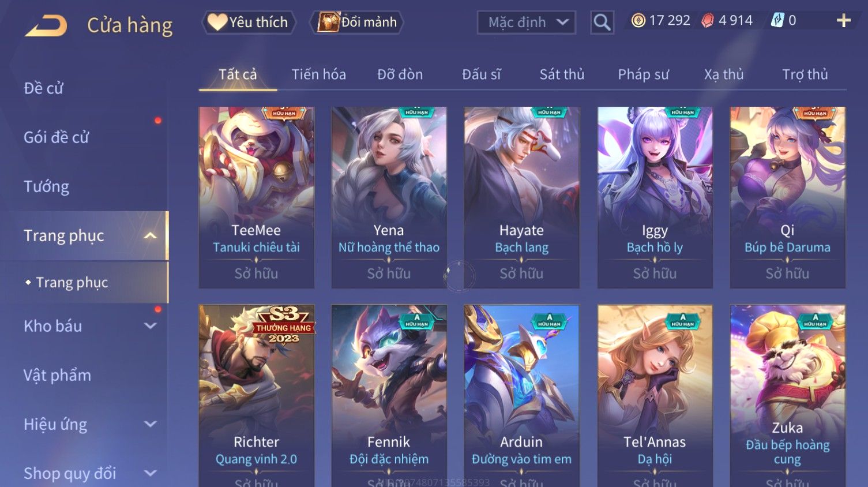Switch to the Pháp sư tab
This screenshot has height=487, width=868.
(643, 74)
